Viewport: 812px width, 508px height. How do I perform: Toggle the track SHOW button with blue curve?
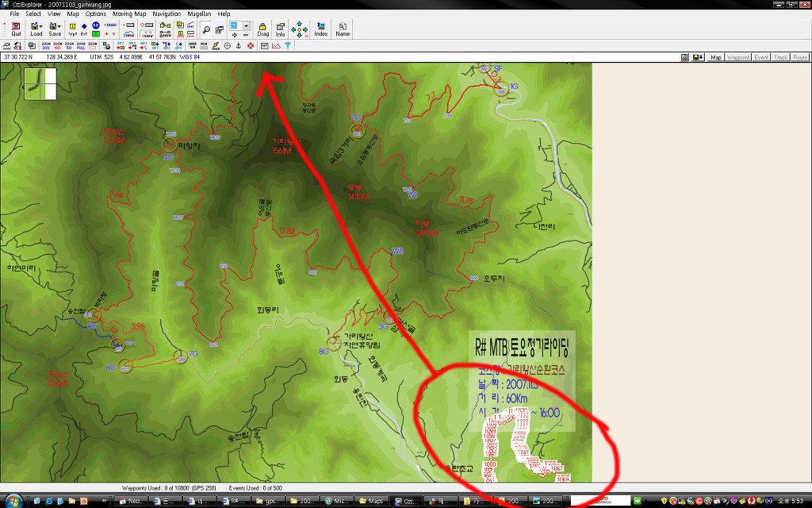(x=129, y=33)
